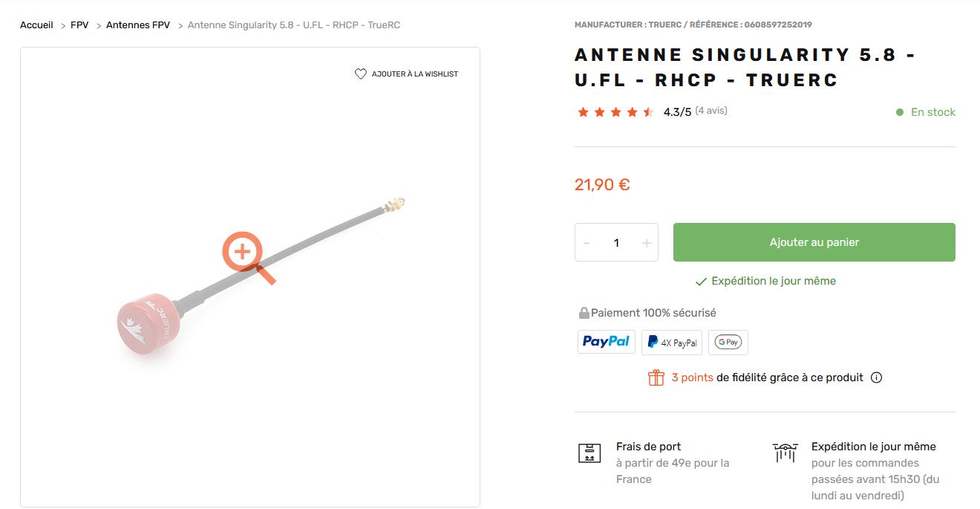
Task: Navigate to Antennes FPV breadcrumb
Action: [x=138, y=25]
